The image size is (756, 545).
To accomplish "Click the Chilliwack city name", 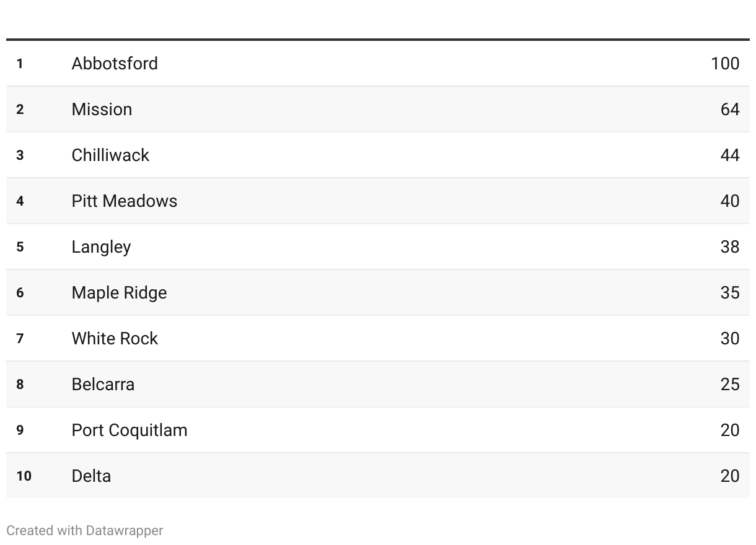I will (x=110, y=155).
